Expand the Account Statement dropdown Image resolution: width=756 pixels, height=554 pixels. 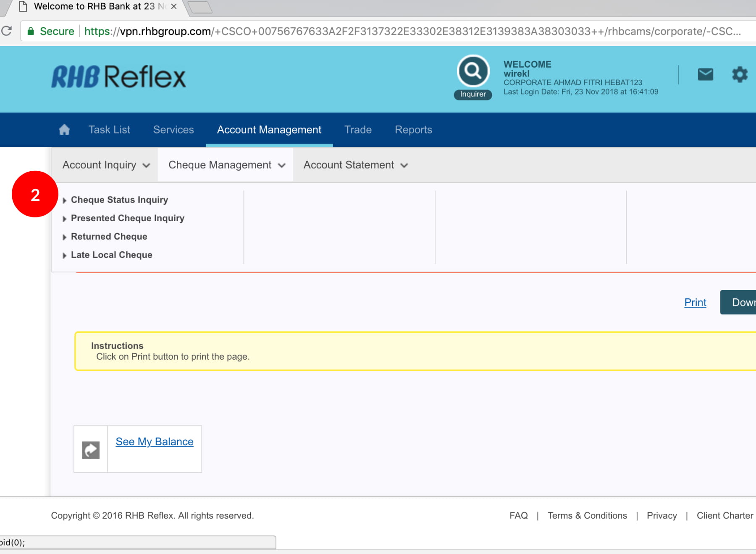pyautogui.click(x=355, y=165)
